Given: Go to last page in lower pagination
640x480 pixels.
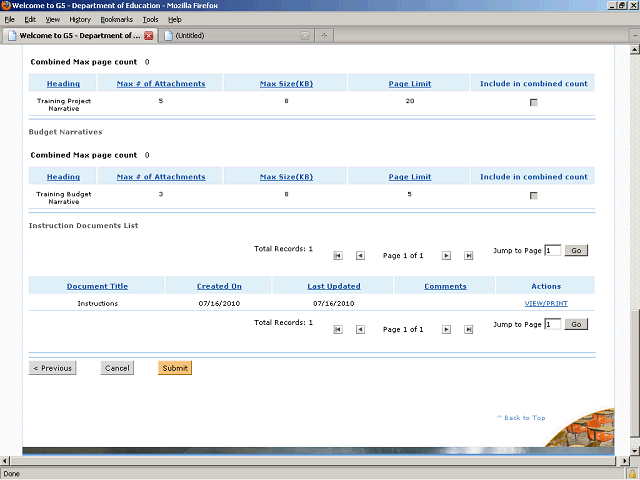Looking at the screenshot, I should coord(469,329).
